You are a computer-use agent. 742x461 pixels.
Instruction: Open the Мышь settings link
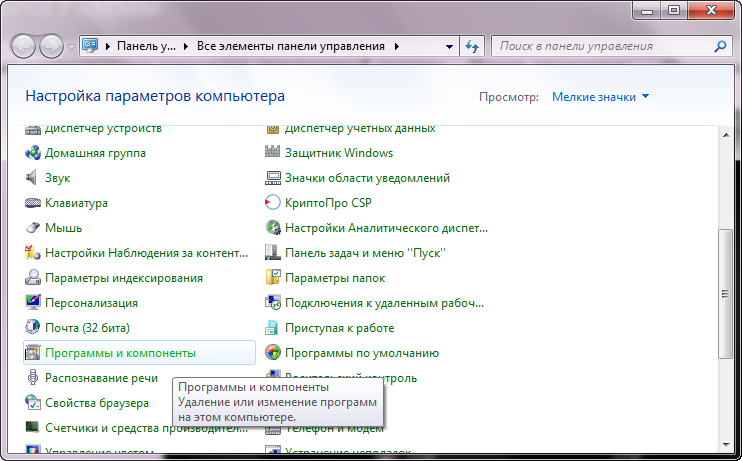click(x=63, y=228)
